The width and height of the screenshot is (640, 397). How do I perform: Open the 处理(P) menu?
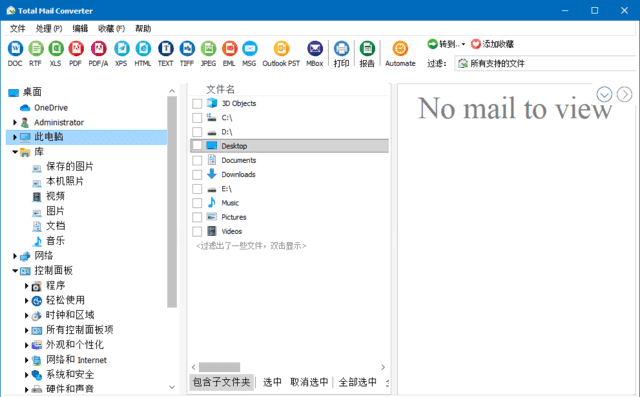coord(49,29)
